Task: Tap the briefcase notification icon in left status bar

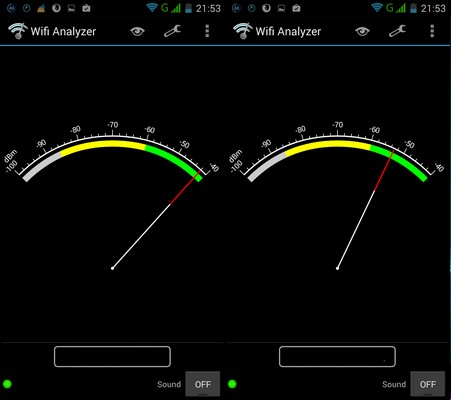Action: click(x=86, y=8)
